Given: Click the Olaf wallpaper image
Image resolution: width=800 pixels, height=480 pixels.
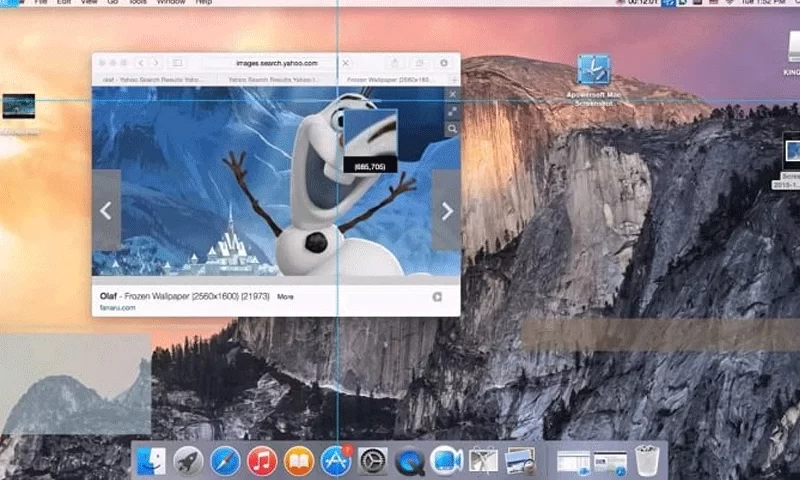Looking at the screenshot, I should click(x=276, y=181).
